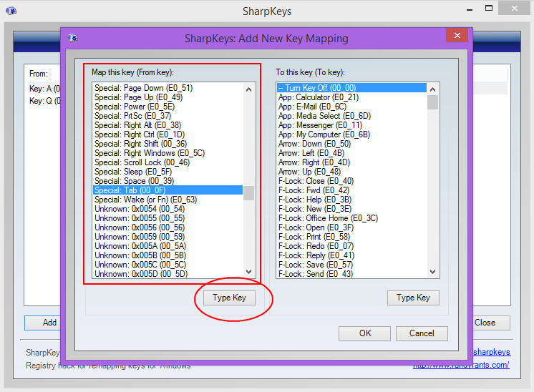Select Key: Q row in main window
The image size is (534, 392).
pos(43,101)
